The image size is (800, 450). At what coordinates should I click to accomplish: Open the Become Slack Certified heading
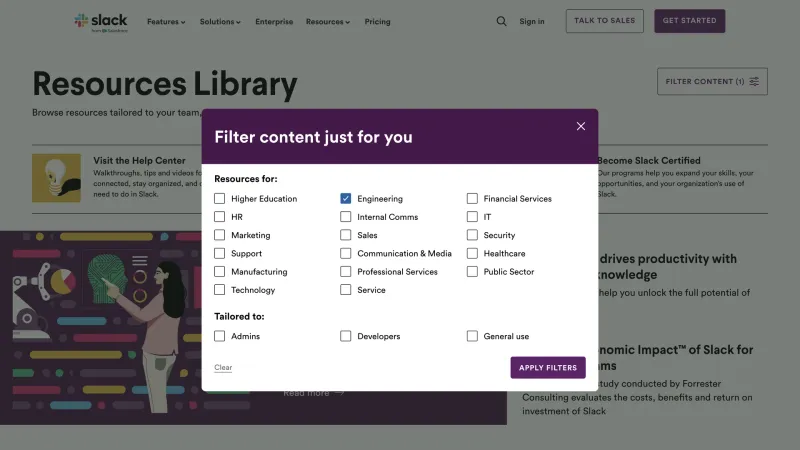648,161
